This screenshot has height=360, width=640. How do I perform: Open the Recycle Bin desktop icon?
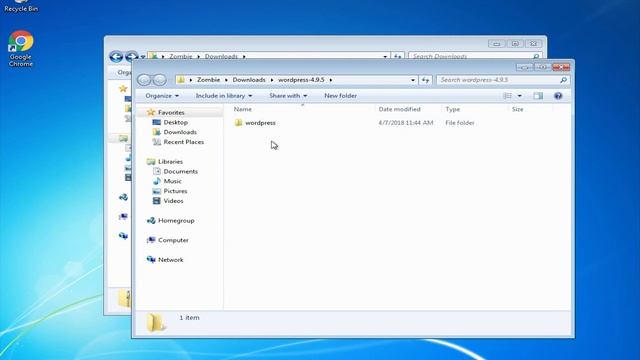tap(21, 6)
